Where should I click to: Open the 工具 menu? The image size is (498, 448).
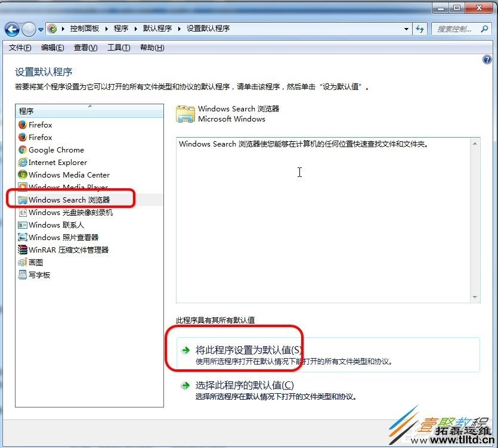tap(118, 48)
